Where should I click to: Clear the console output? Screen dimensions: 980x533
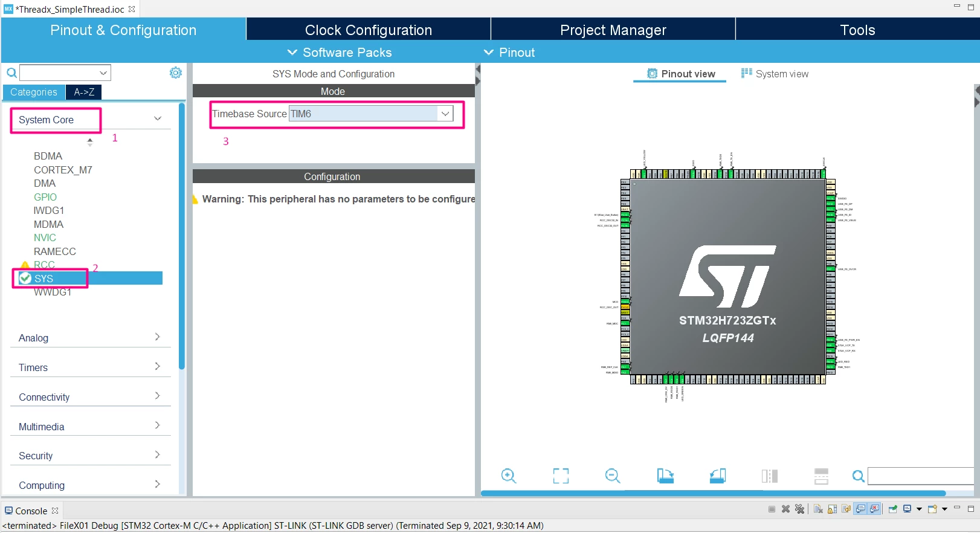(818, 509)
